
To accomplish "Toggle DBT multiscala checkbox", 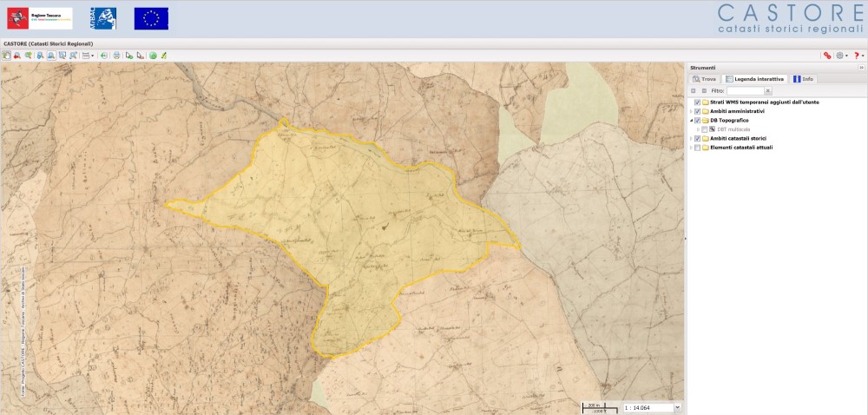I will coord(704,128).
